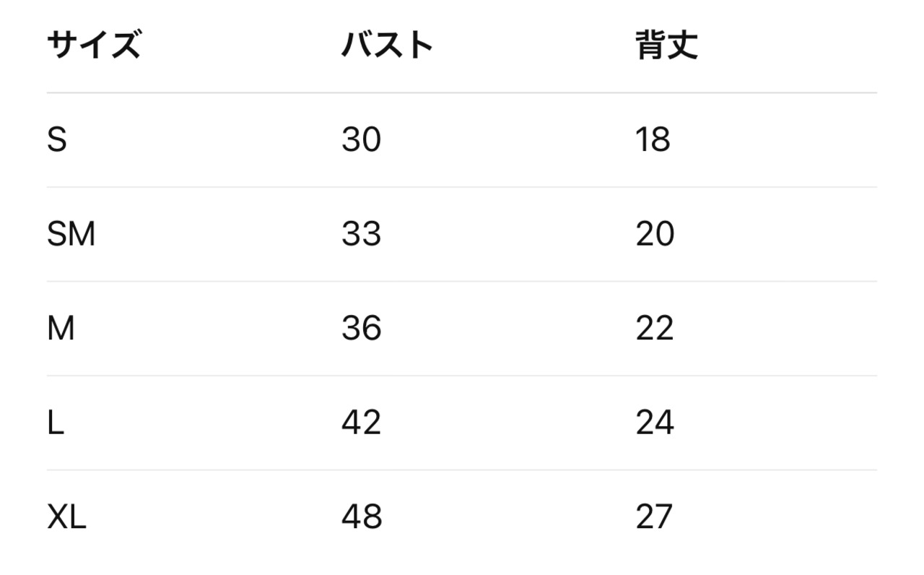This screenshot has width=924, height=575.
Task: Click bust value 42 in L row
Action: [x=361, y=423]
